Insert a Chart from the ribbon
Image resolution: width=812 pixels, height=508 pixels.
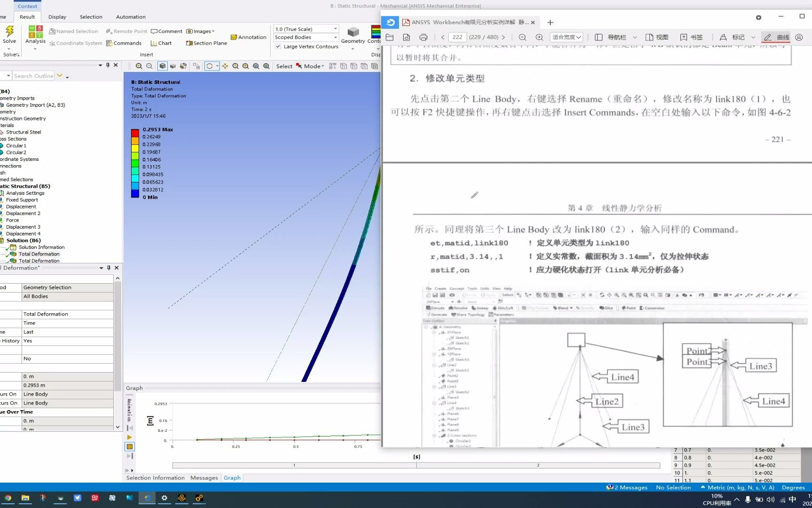coord(161,43)
